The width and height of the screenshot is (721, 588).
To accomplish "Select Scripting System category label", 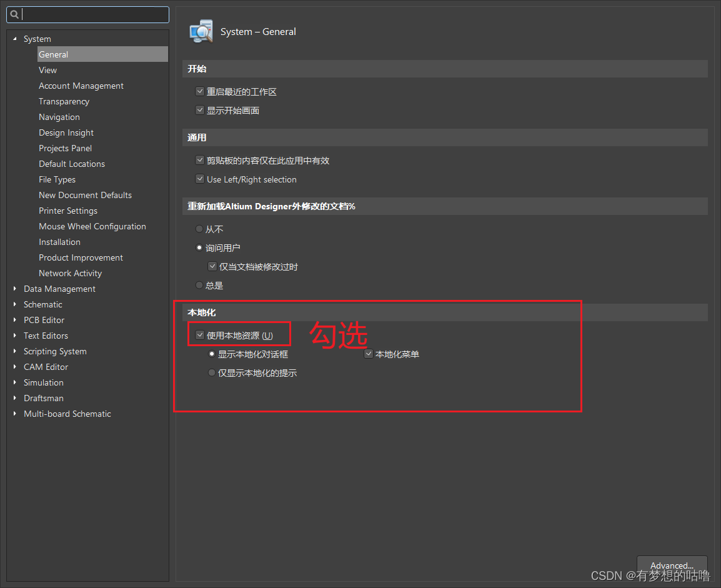I will tap(55, 352).
